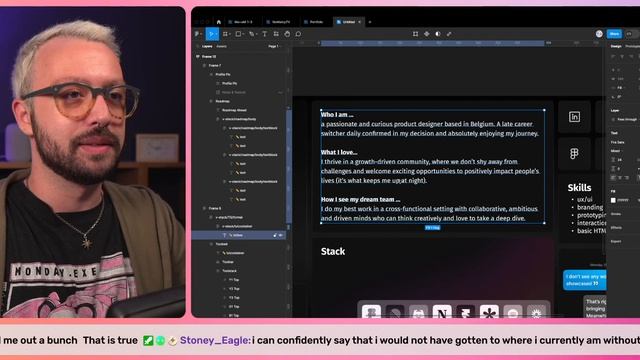Collapse the Frame 10 layer
Viewport: 640px width, 360px height.
[198, 56]
